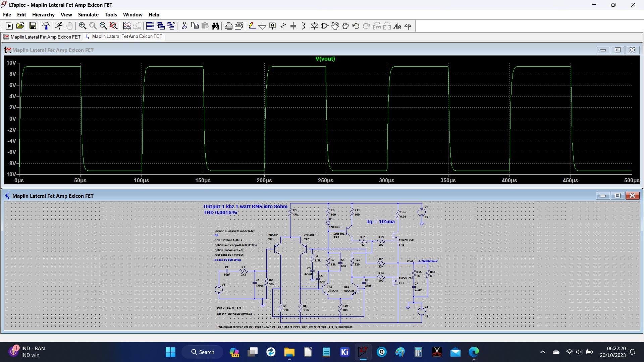The width and height of the screenshot is (644, 362).
Task: Click the 250µs time axis label
Action: pos(325,180)
